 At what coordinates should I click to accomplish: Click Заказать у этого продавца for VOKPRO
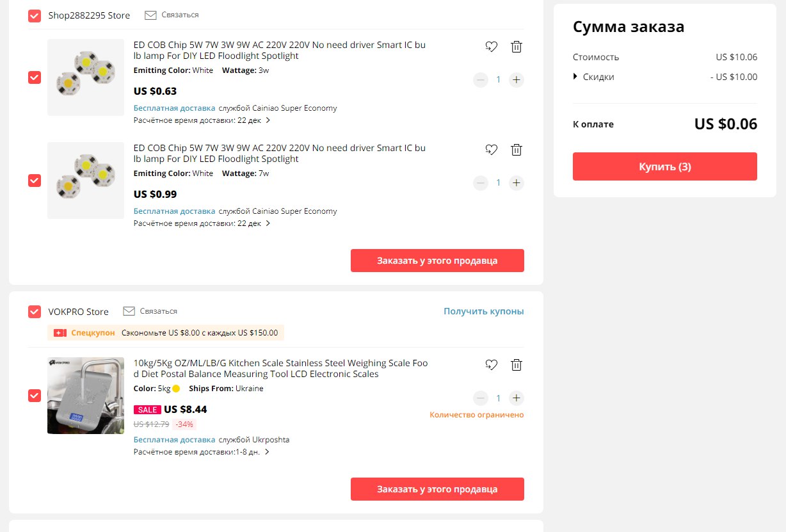[x=437, y=489]
